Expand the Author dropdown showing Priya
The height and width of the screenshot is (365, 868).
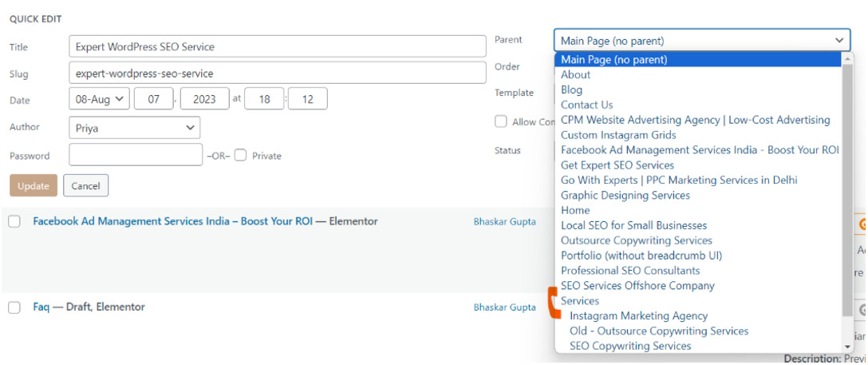click(134, 128)
